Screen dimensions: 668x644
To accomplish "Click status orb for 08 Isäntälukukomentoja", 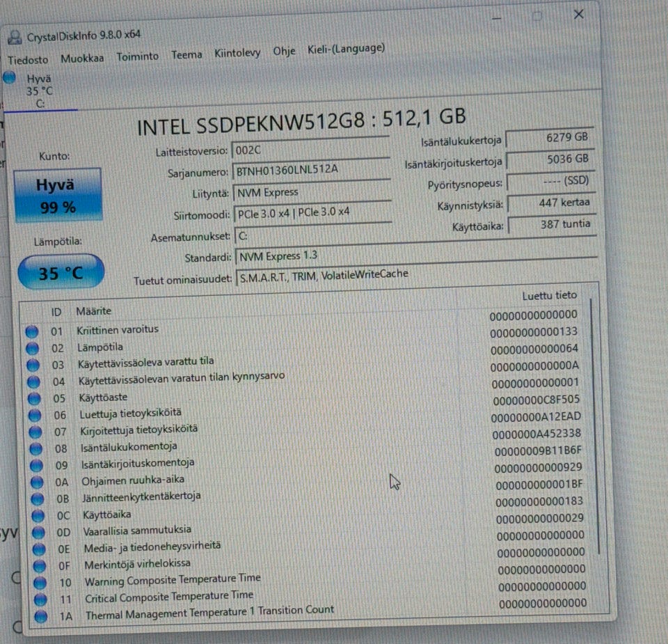I will (35, 448).
